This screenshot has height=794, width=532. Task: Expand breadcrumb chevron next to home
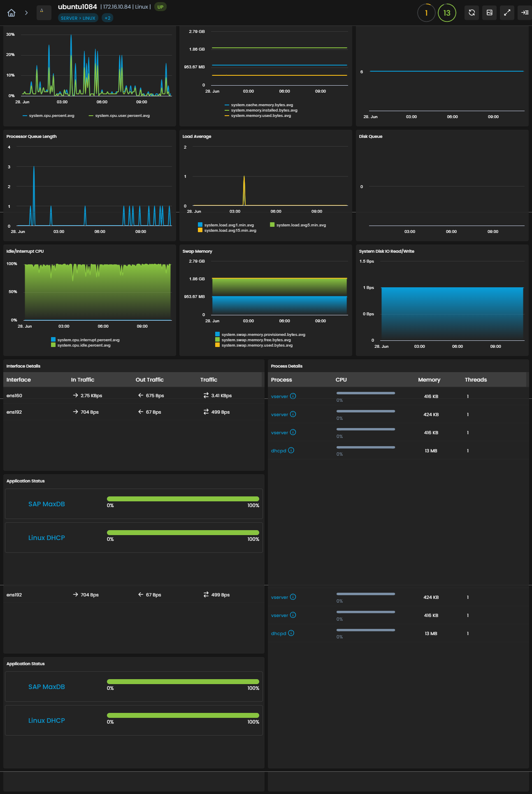[26, 13]
